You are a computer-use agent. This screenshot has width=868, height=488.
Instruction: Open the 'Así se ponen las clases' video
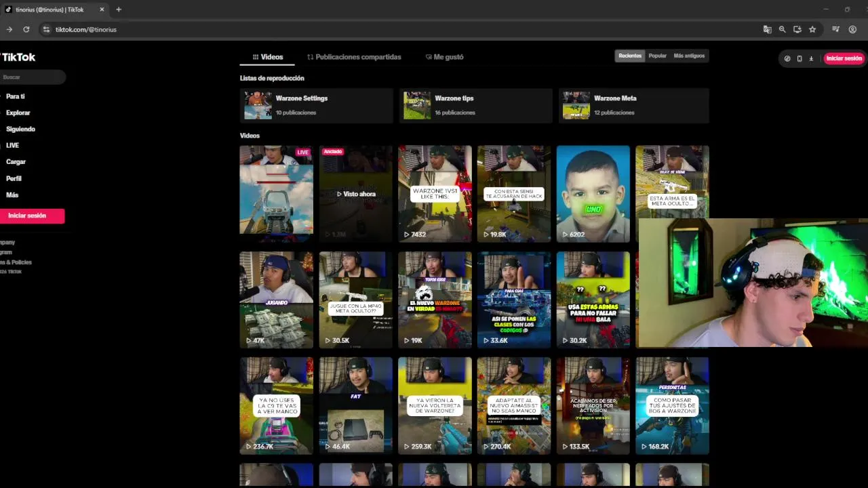pos(514,300)
